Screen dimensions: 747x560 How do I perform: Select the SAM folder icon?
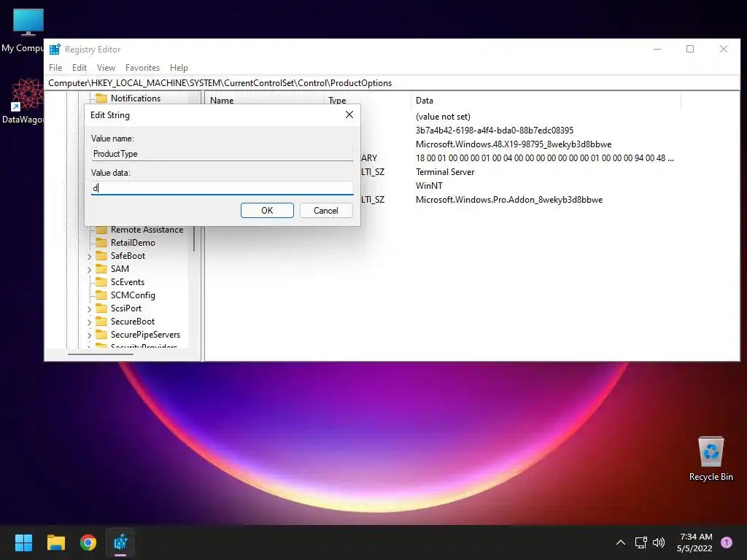(101, 269)
